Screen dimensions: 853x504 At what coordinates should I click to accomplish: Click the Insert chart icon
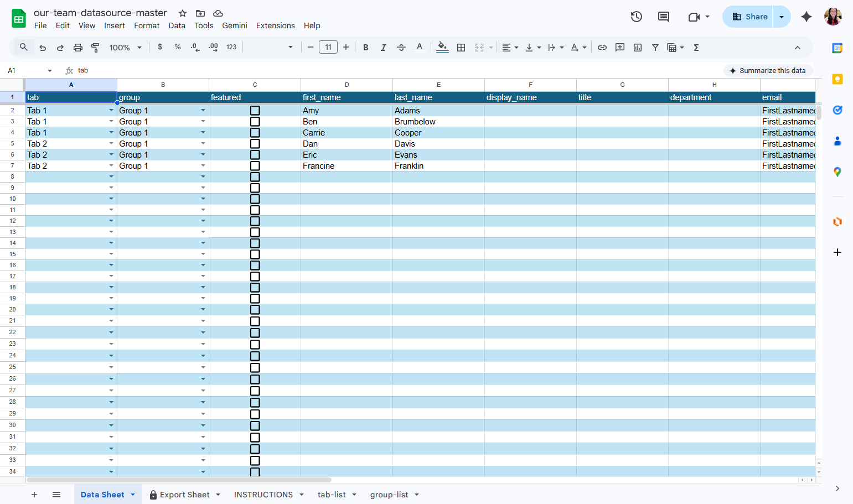[638, 48]
